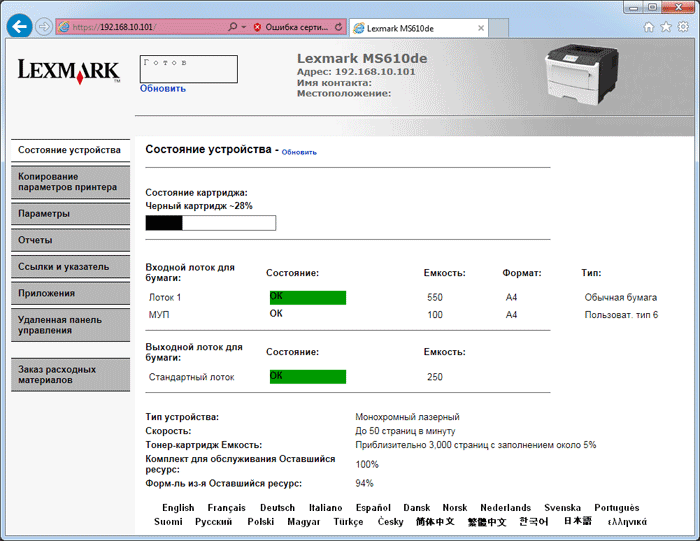Switch language to Português

pos(617,508)
